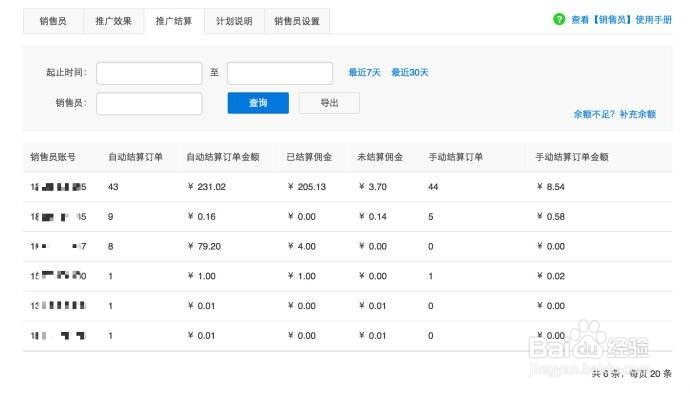Click the 共 6 条，每页 20 条 pagination text
Viewport: 690px width, 393px height.
[x=631, y=374]
